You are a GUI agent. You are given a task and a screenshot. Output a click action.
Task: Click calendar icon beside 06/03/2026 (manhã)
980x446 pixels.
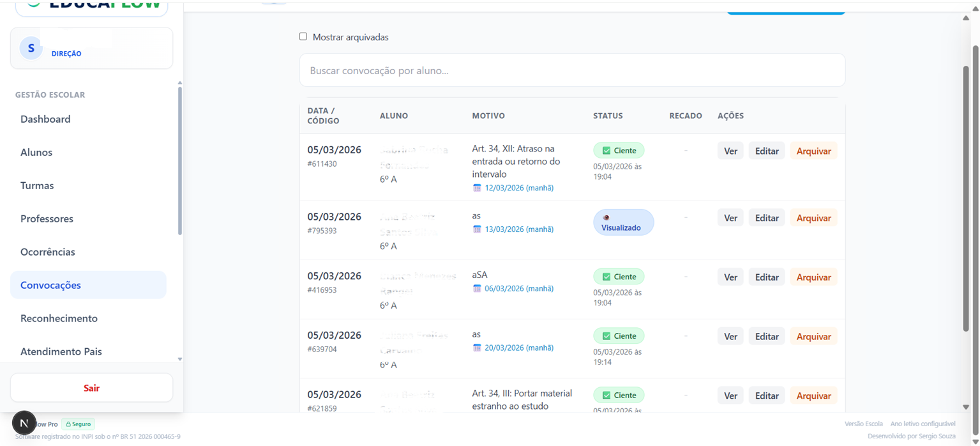(477, 289)
